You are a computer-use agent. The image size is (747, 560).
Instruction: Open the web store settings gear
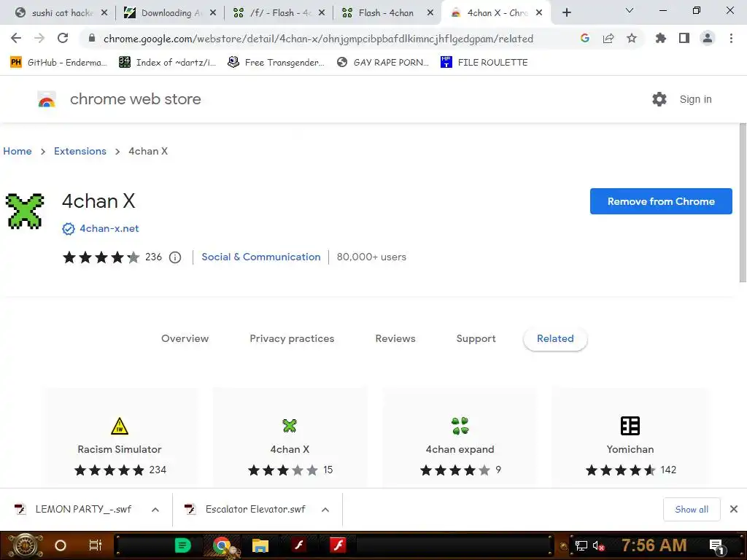pos(659,99)
